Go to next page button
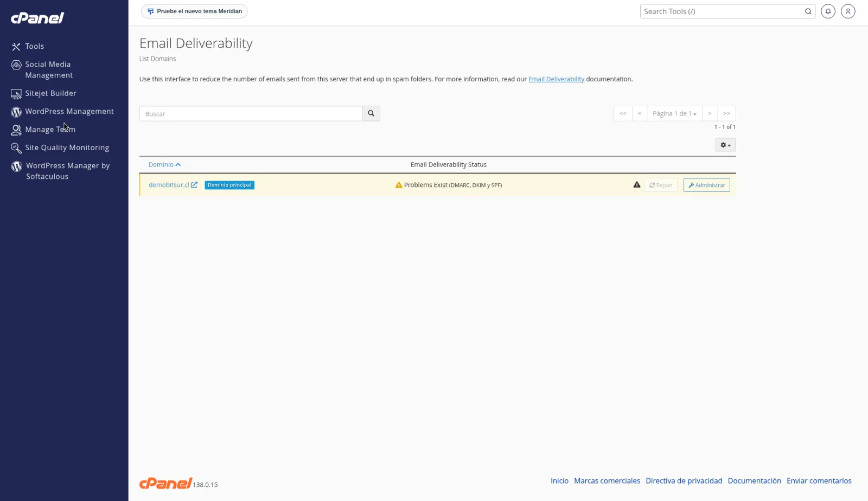Image resolution: width=868 pixels, height=501 pixels. pyautogui.click(x=710, y=114)
